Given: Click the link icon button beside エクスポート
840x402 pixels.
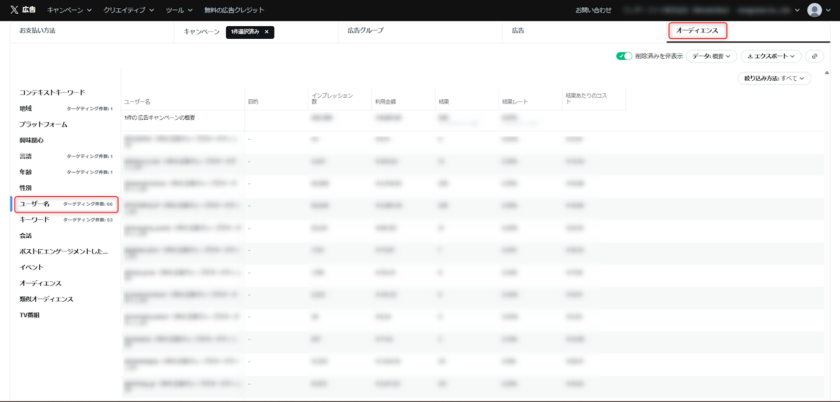Looking at the screenshot, I should 814,57.
